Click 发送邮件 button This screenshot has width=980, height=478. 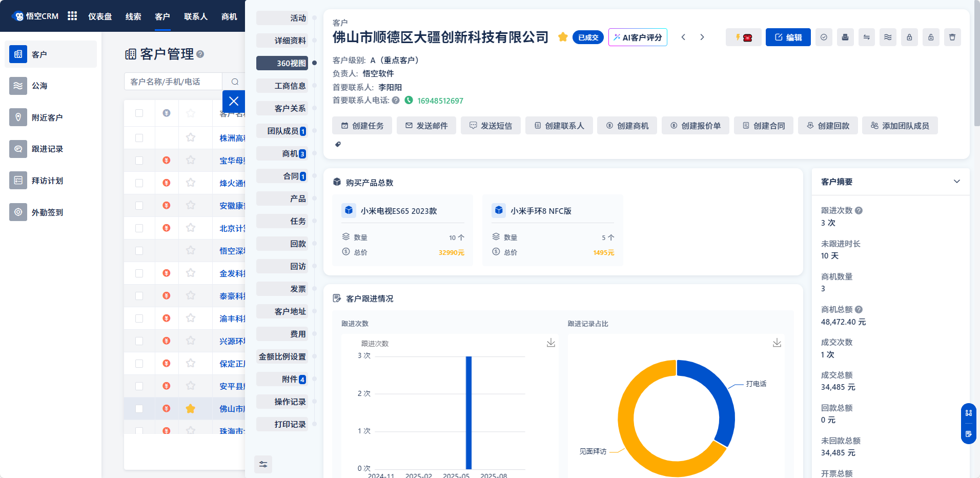tap(426, 126)
